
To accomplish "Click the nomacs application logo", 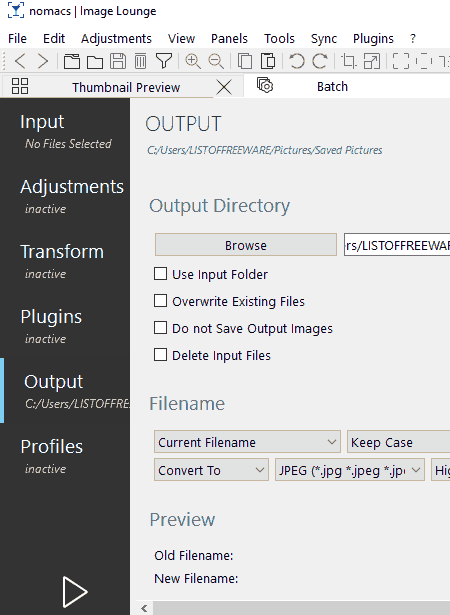I will click(16, 11).
